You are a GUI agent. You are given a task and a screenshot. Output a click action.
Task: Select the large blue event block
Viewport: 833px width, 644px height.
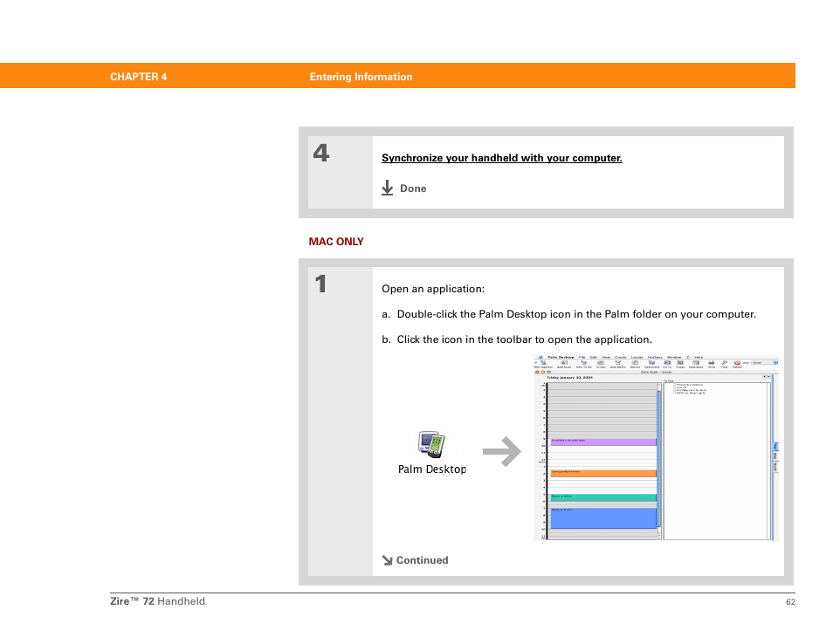(603, 518)
